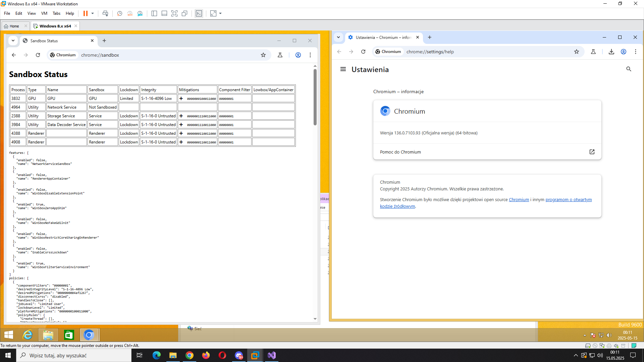Image resolution: width=644 pixels, height=362 pixels.
Task: Click the take snapshot icon in VMware toolbar
Action: (119, 13)
